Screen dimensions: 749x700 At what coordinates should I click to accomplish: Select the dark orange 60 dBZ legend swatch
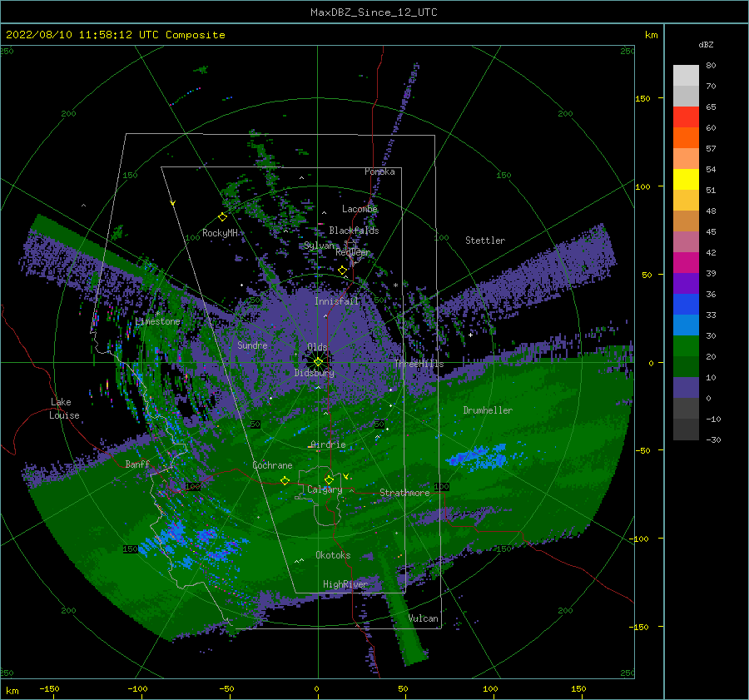click(x=686, y=137)
